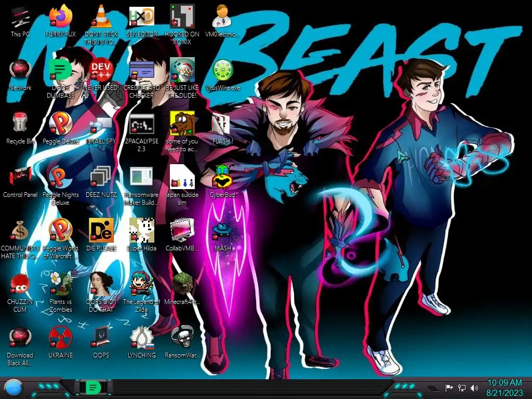Open the RansomWar... skull icon
Viewport: 532px width, 399px height.
[x=182, y=337]
